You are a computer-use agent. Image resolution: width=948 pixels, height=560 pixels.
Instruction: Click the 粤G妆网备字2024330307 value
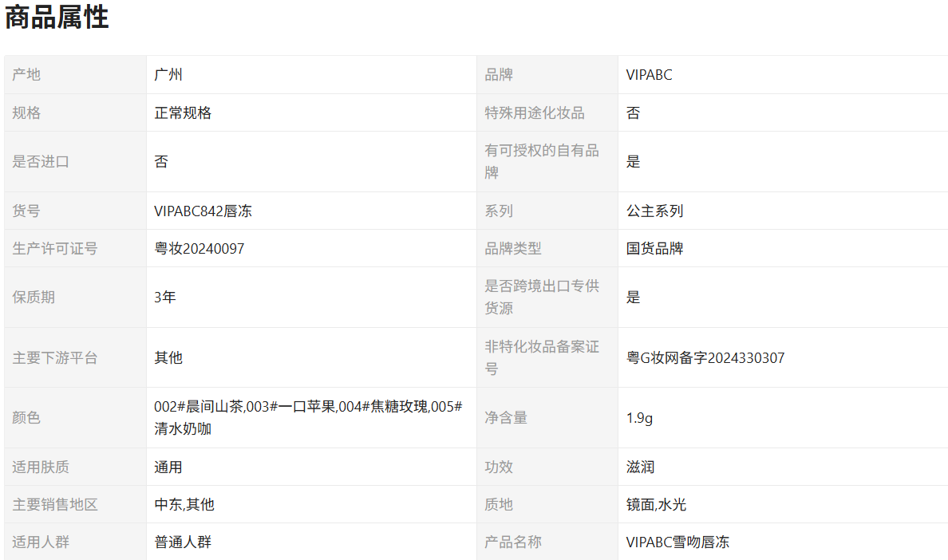point(705,357)
